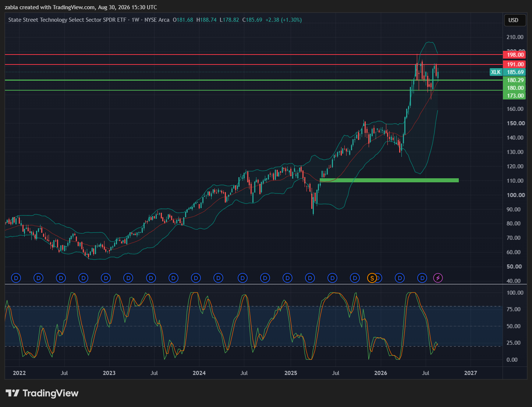The height and width of the screenshot is (407, 532).
Task: Click the green 180.29 price label
Action: pos(514,80)
